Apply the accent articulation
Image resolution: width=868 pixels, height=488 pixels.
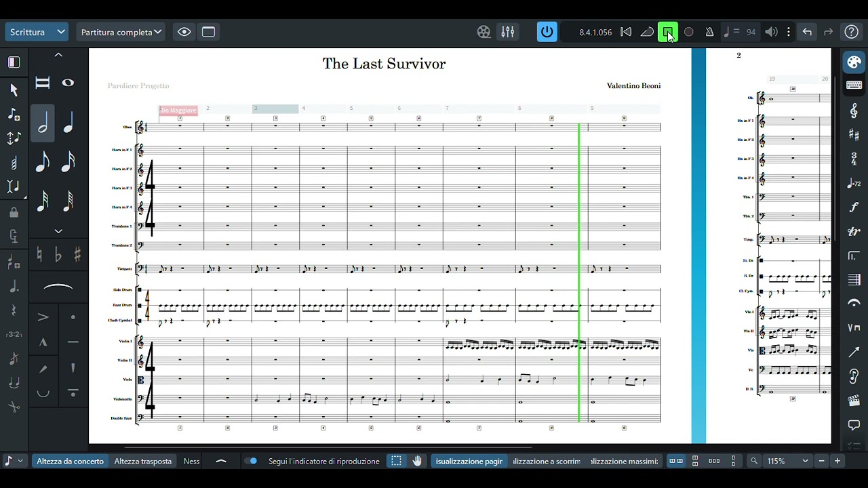tap(43, 317)
